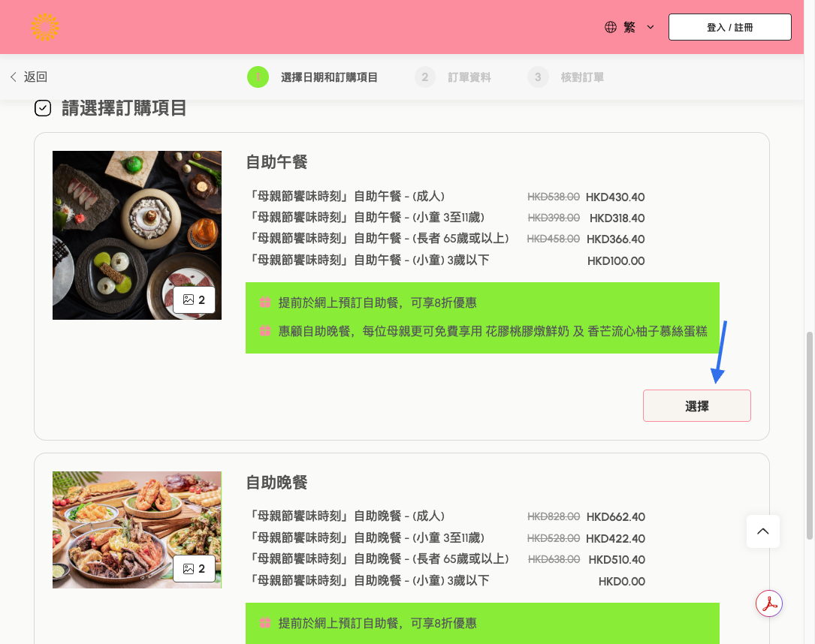Click the price HKD430.40
This screenshot has height=644, width=815.
tap(615, 197)
